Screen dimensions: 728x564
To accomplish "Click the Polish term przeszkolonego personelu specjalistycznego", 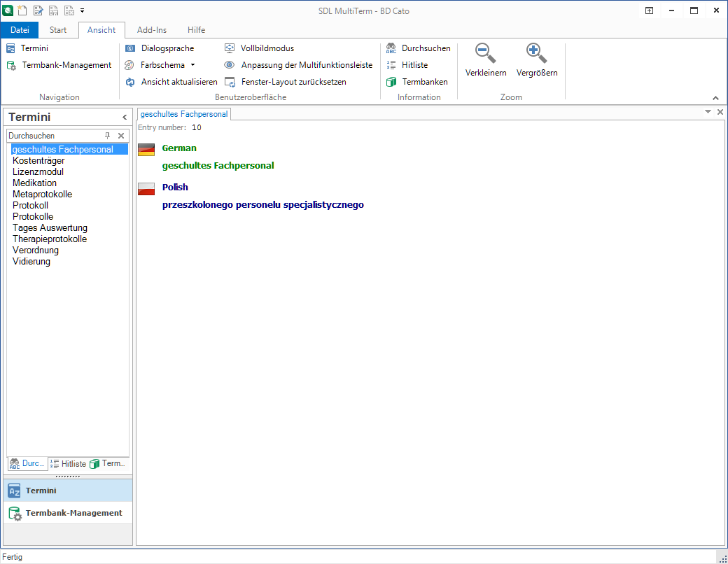I will tap(262, 205).
